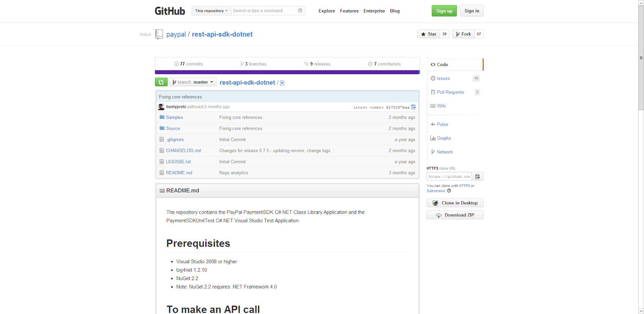Click the help icon next to Subversion
Viewport: 644px width, 314px height.
[449, 191]
